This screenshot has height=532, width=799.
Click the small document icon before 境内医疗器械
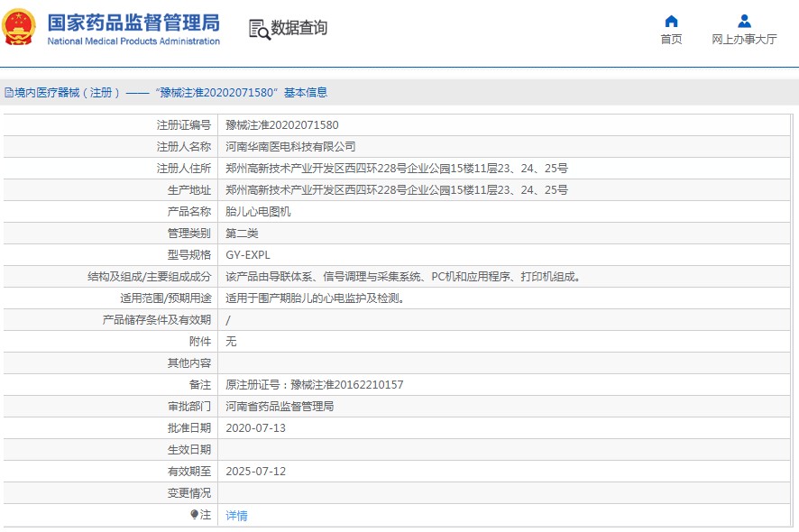[8, 93]
